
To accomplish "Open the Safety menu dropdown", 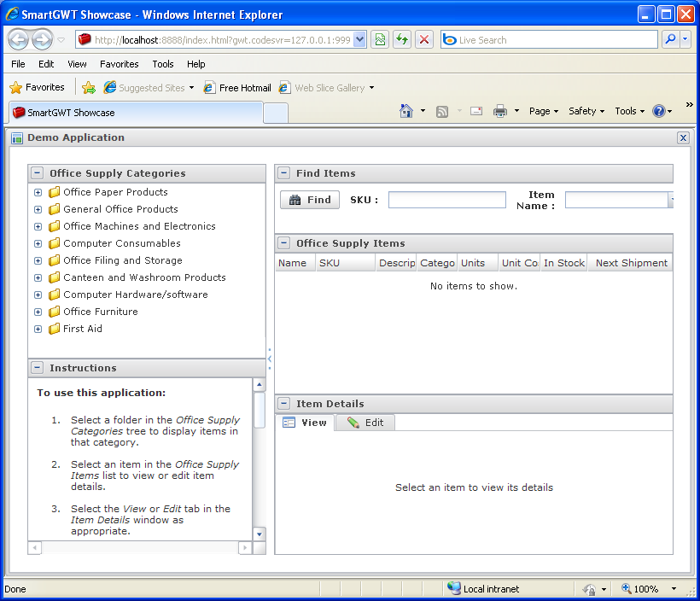I will tap(586, 111).
